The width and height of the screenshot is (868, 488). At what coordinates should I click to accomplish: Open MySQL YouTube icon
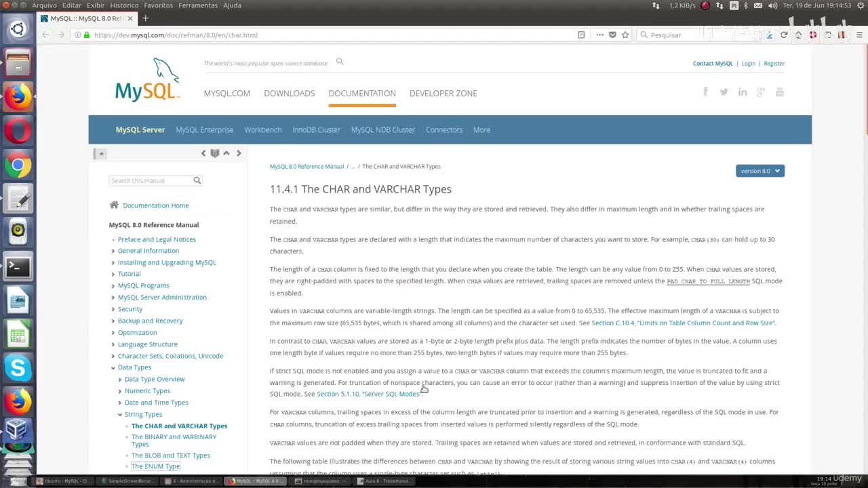(780, 92)
